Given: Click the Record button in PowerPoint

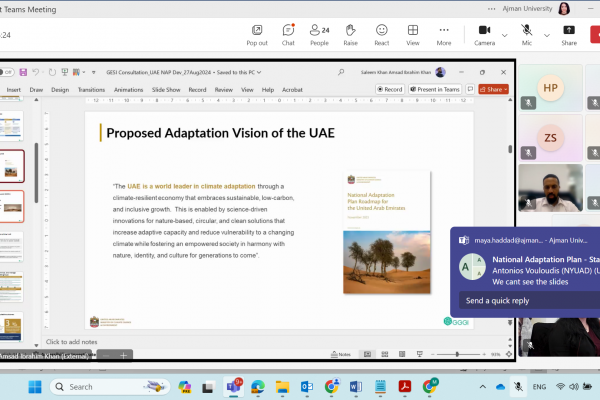Looking at the screenshot, I should 390,89.
